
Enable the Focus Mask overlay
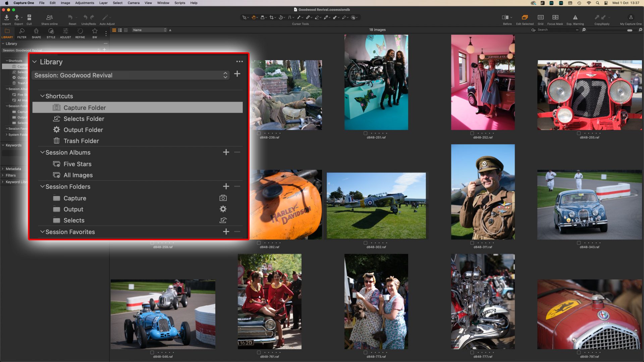click(555, 18)
